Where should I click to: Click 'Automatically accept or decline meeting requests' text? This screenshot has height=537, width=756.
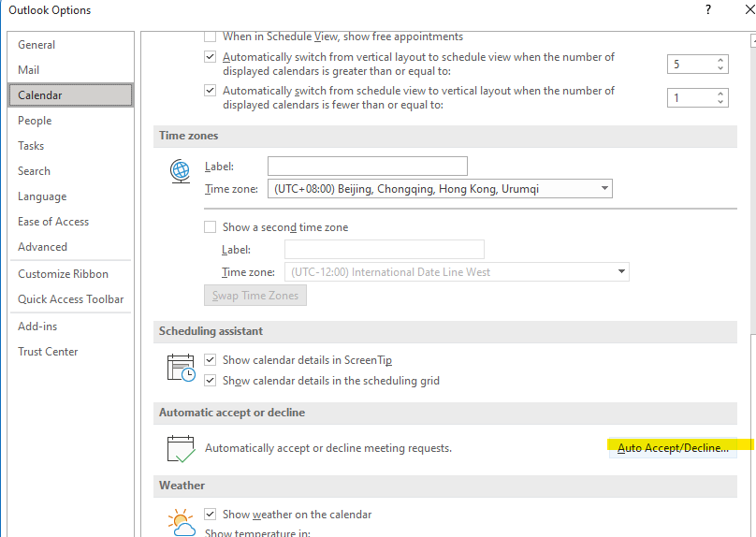(328, 448)
